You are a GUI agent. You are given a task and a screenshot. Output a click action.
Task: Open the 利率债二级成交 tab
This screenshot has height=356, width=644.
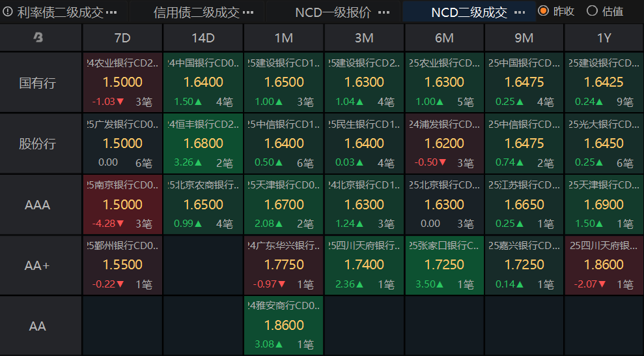coord(60,12)
